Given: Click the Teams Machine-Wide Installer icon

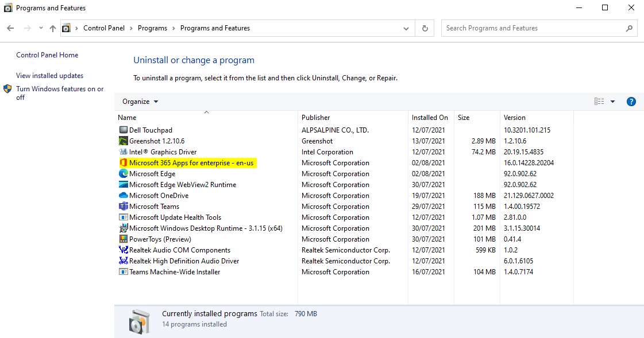Looking at the screenshot, I should click(x=123, y=272).
